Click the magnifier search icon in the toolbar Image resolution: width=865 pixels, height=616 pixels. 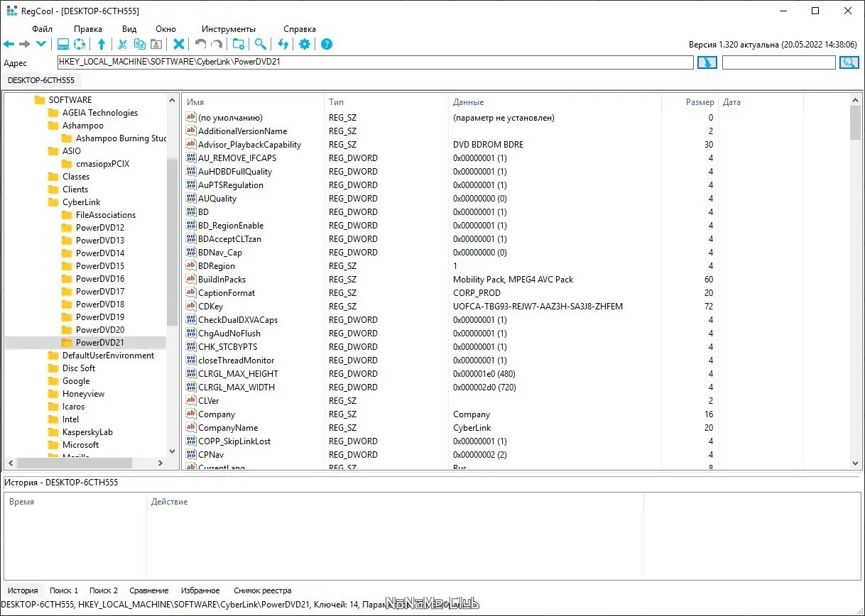pos(261,44)
